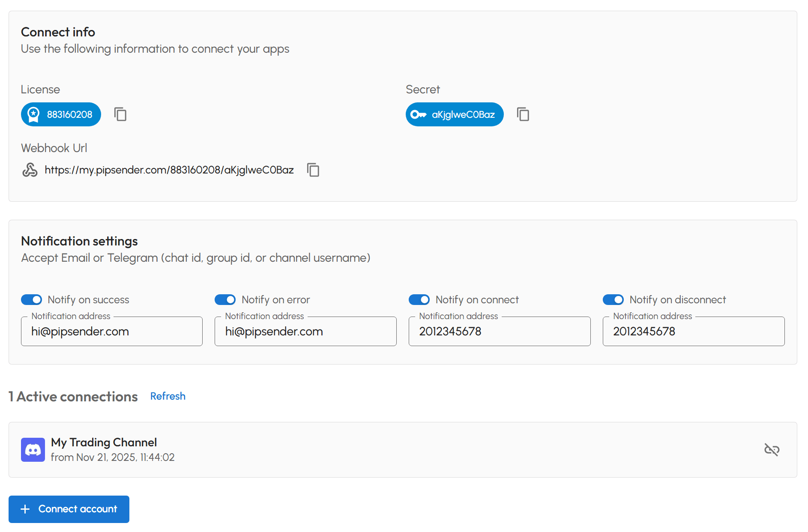
Task: Copy the License number using its copy icon
Action: point(120,114)
